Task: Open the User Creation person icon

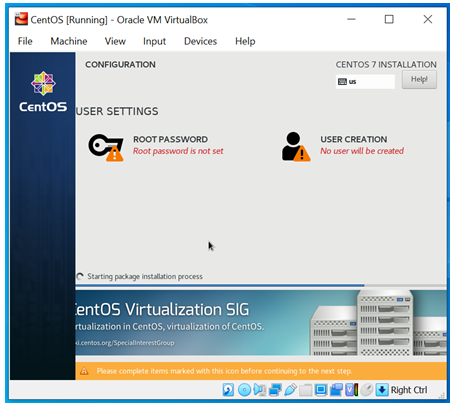Action: [x=296, y=147]
